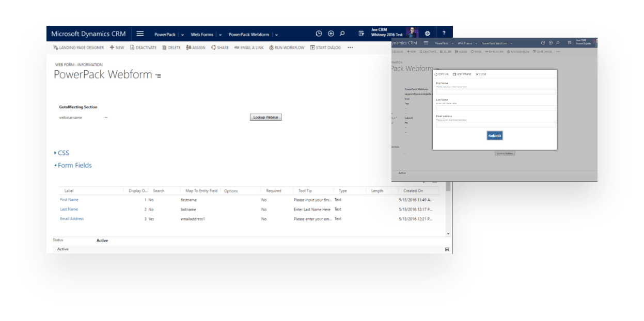Click Assign in main command bar

pos(196,47)
